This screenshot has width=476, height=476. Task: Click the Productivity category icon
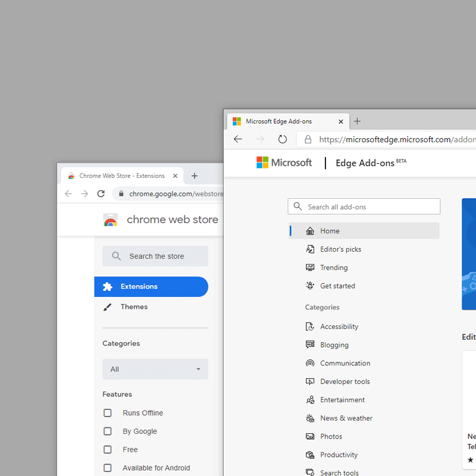(310, 455)
